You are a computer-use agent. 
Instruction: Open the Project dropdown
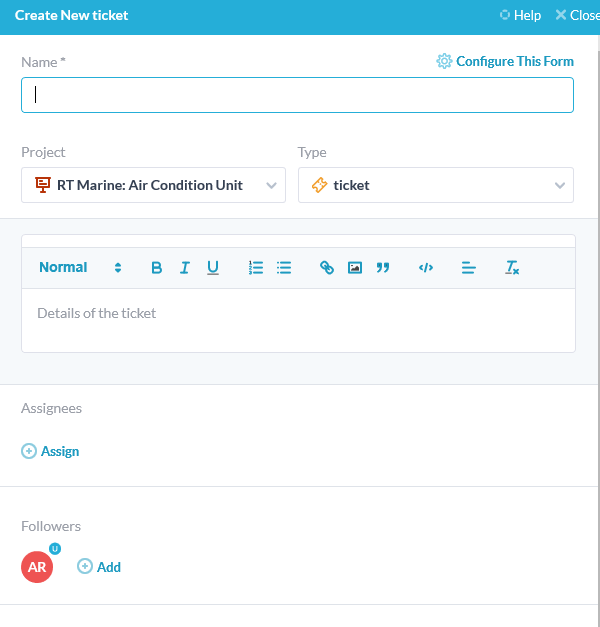[x=153, y=185]
